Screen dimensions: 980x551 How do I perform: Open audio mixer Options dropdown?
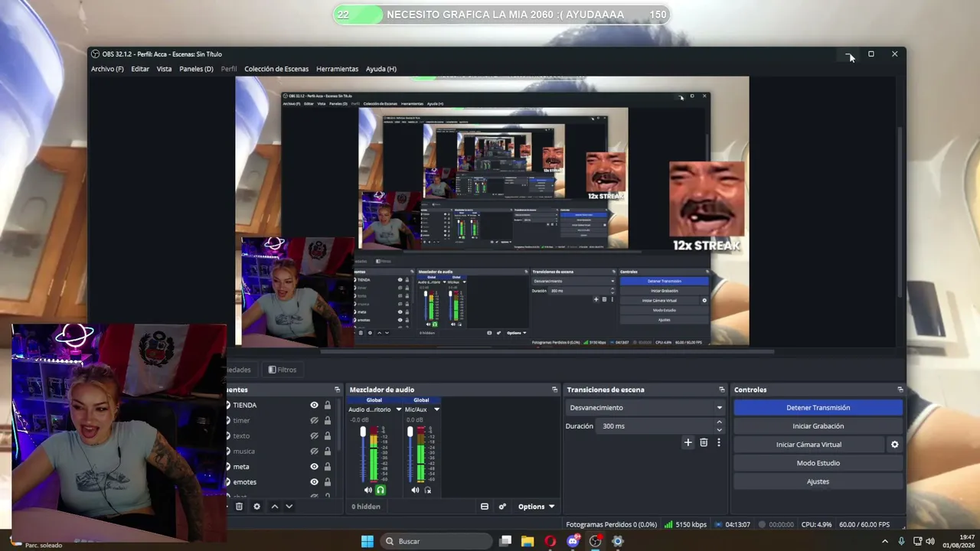[536, 507]
